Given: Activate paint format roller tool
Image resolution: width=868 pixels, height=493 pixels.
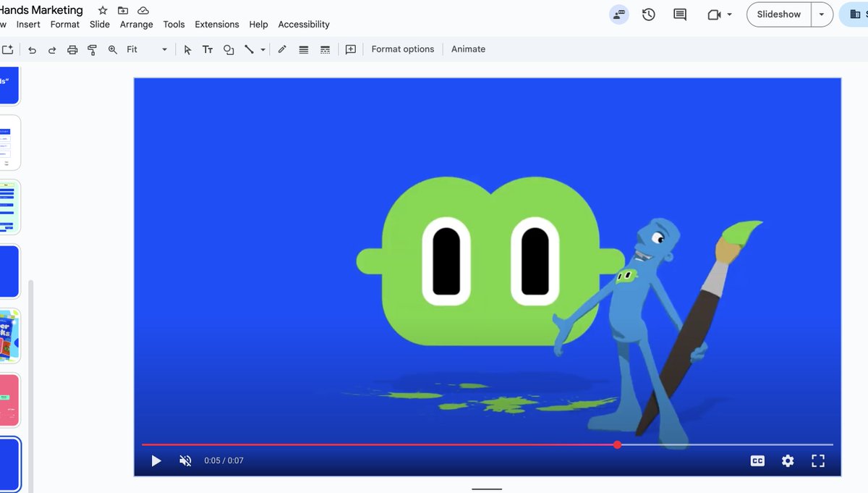Looking at the screenshot, I should 92,49.
